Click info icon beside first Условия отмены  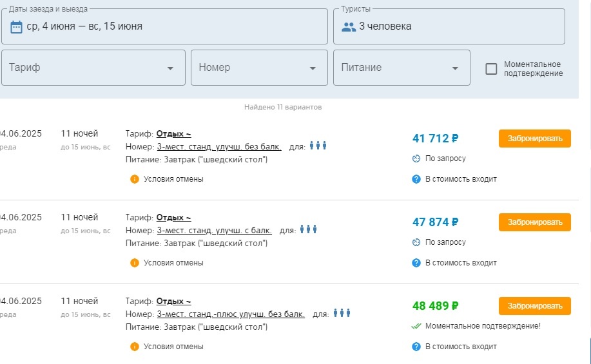point(135,179)
